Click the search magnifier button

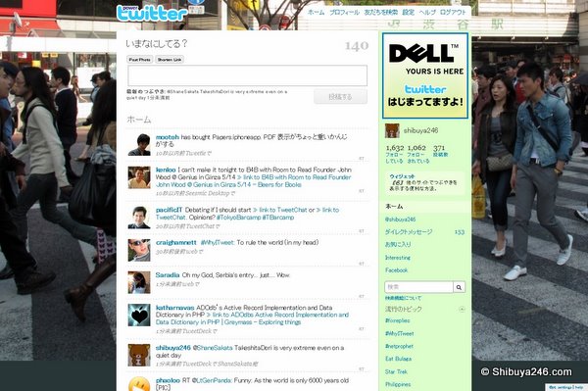(x=459, y=287)
